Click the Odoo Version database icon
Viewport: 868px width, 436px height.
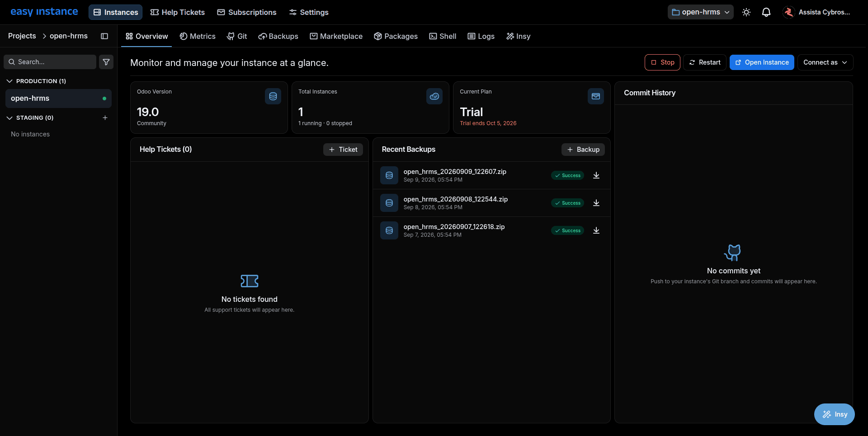(273, 96)
